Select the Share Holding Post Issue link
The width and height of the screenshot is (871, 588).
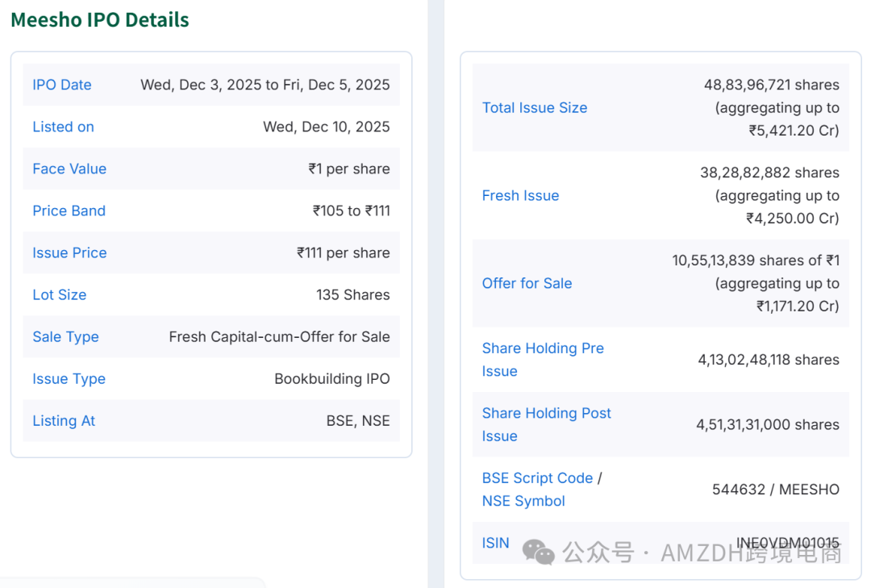pyautogui.click(x=546, y=424)
